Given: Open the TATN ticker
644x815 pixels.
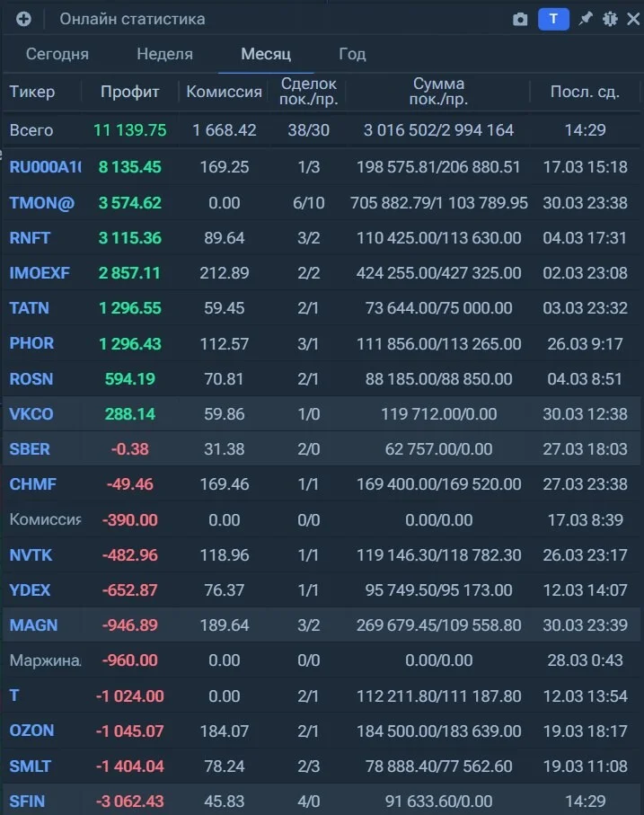Looking at the screenshot, I should pos(29,308).
